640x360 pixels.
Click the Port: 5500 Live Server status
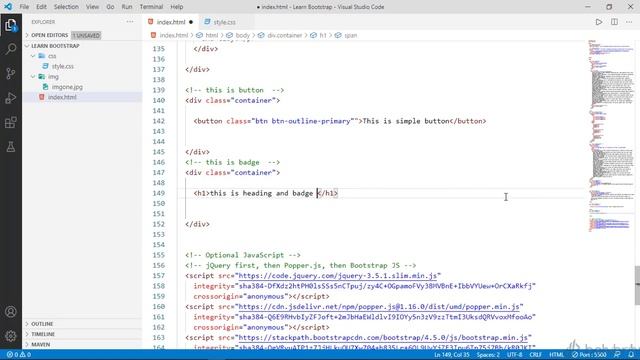(589, 355)
